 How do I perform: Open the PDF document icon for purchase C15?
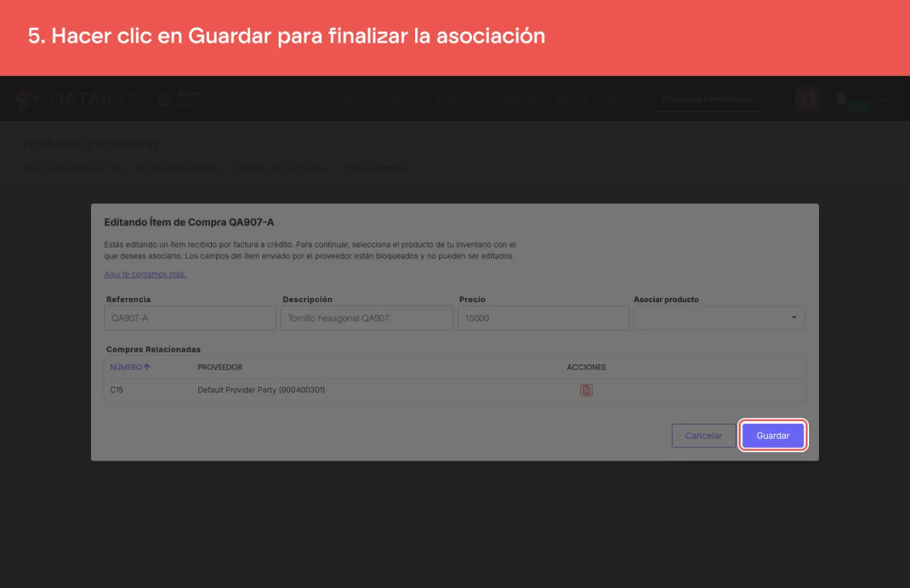coord(587,390)
